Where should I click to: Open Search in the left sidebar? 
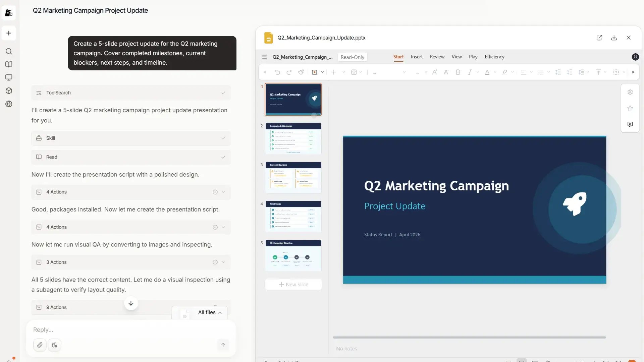[9, 51]
